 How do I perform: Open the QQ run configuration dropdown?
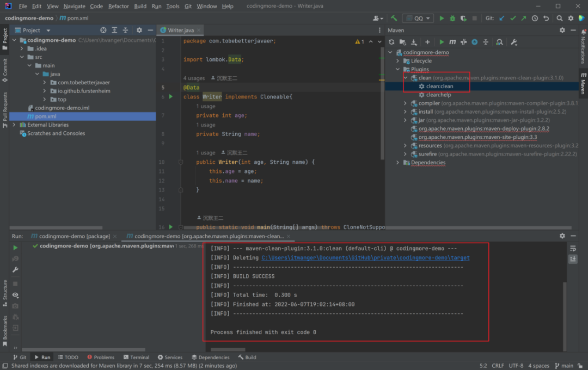click(418, 18)
